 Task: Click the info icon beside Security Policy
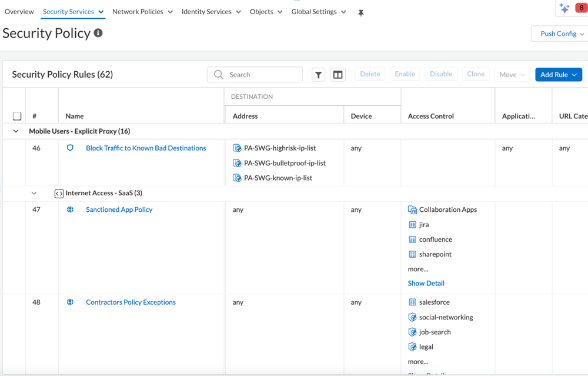98,33
